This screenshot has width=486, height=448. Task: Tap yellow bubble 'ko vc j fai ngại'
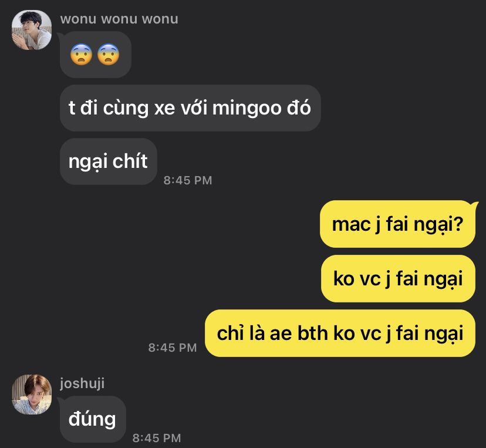(398, 278)
